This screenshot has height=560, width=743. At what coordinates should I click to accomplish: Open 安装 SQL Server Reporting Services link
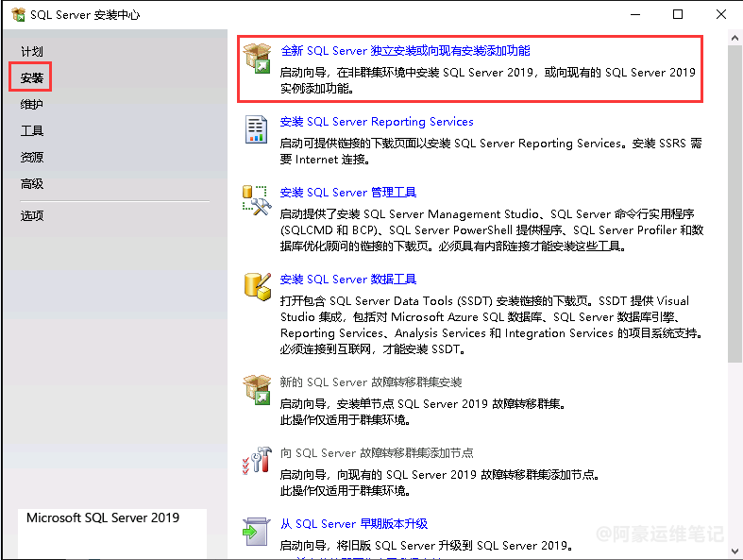[x=377, y=122]
